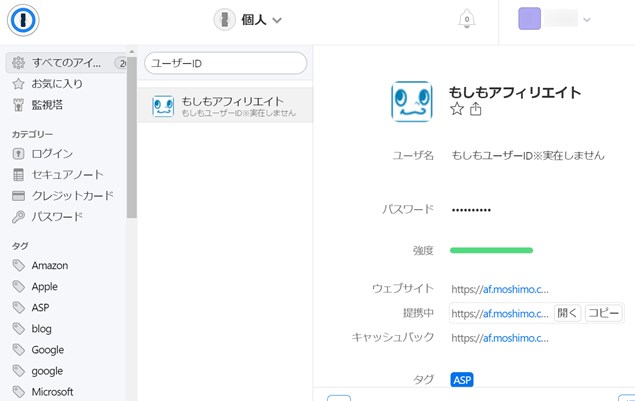Select もしもアフィリエイト in the results list
The image size is (635, 401).
(225, 105)
